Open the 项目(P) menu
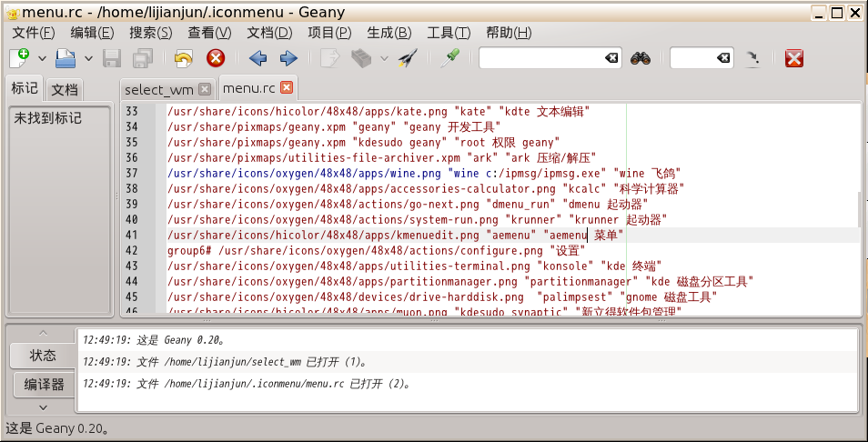Viewport: 868px width, 442px height. pos(329,33)
